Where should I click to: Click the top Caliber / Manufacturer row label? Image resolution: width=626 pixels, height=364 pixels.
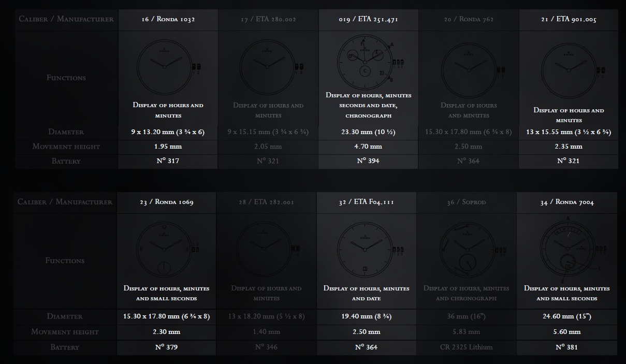coord(66,20)
